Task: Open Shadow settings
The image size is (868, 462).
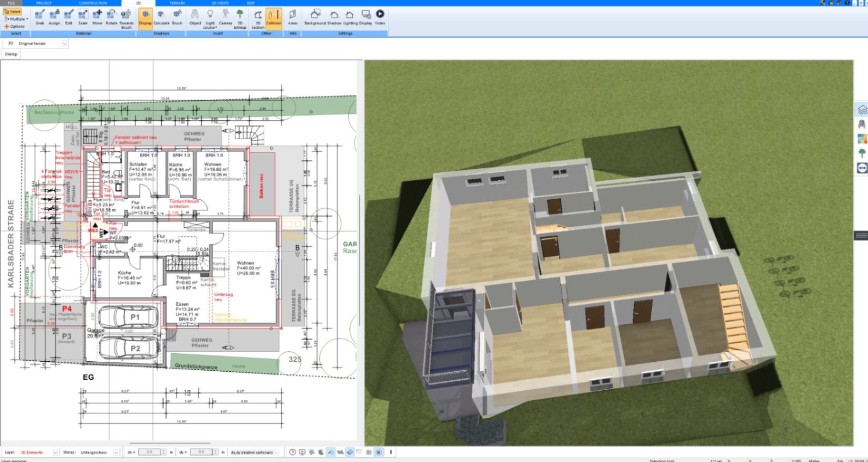Action: [x=334, y=17]
